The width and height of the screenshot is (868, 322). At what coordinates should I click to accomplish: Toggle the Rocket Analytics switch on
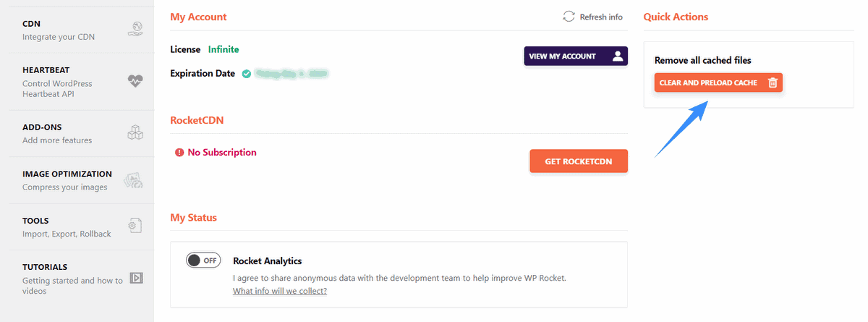pos(203,260)
